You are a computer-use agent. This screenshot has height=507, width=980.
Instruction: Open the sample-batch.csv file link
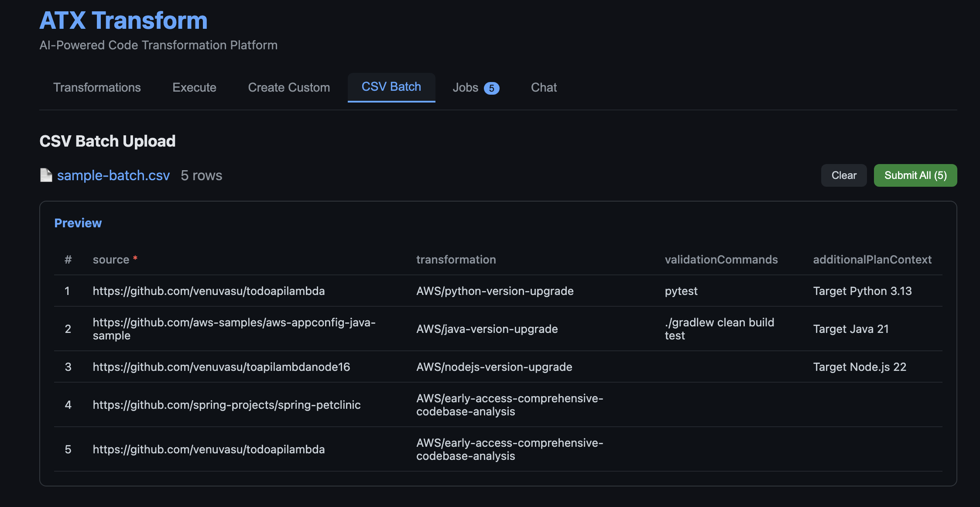[x=113, y=175]
